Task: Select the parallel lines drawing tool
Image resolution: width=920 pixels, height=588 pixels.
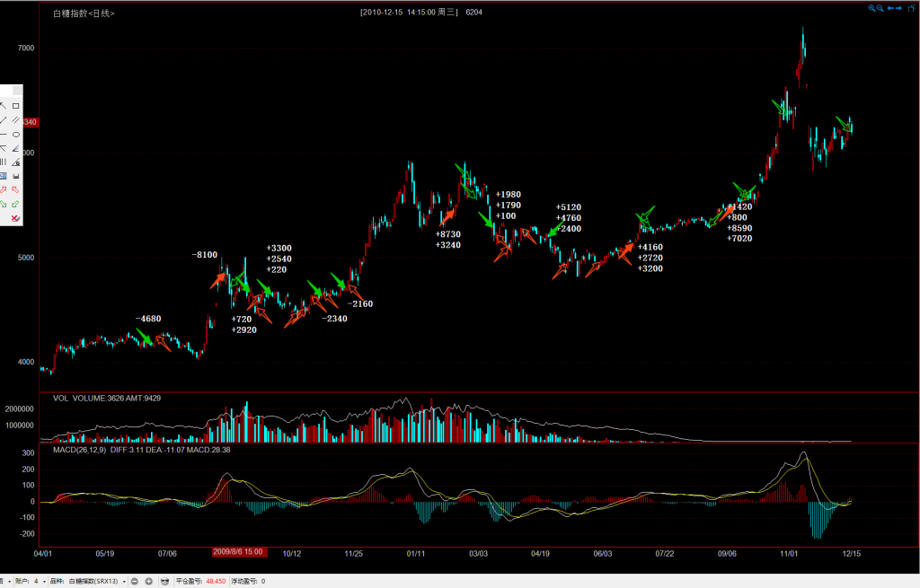Action: (x=16, y=120)
